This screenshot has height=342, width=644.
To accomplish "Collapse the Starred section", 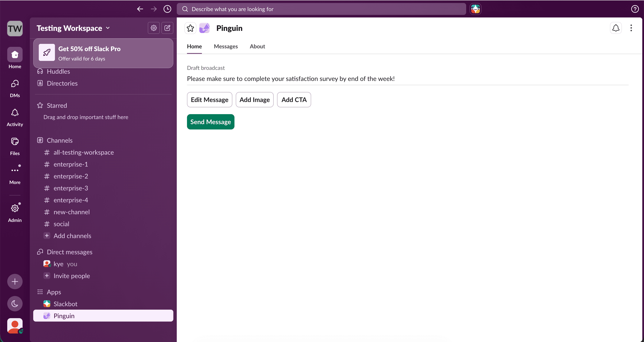I will [x=57, y=105].
